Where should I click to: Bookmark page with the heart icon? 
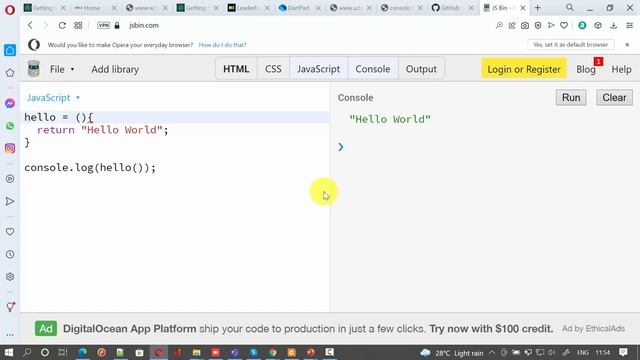(x=564, y=25)
